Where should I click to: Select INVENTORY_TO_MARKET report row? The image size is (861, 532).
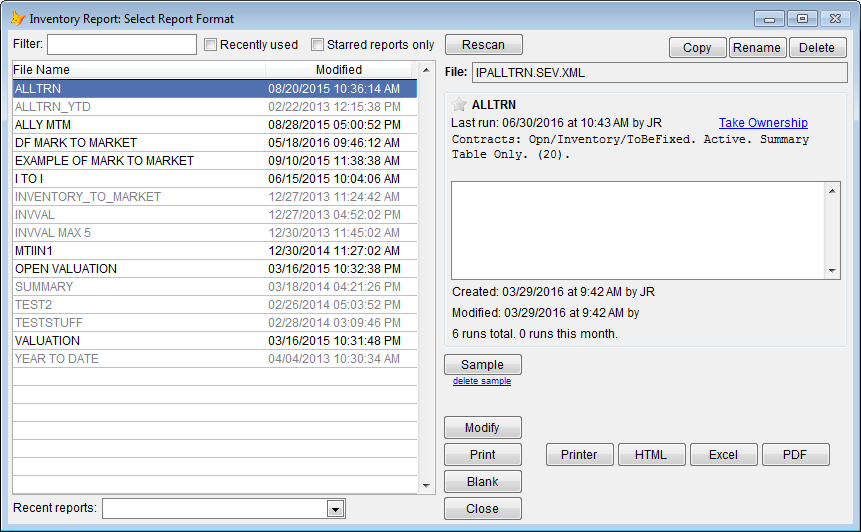[x=215, y=197]
